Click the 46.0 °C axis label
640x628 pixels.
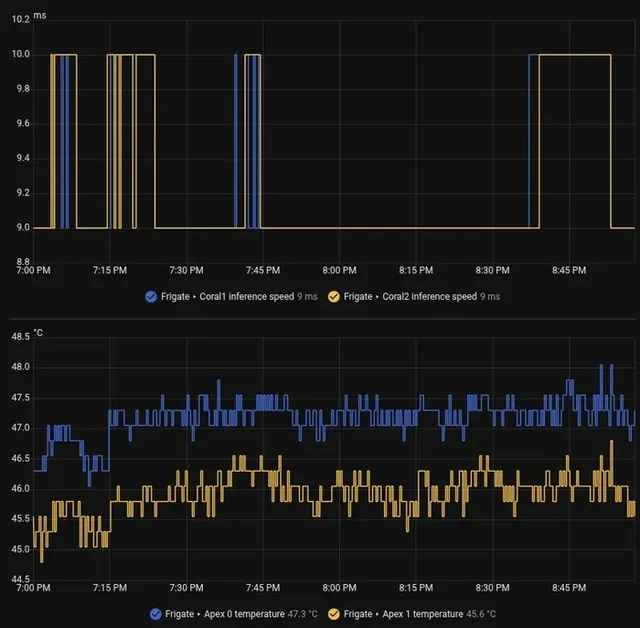[x=20, y=488]
